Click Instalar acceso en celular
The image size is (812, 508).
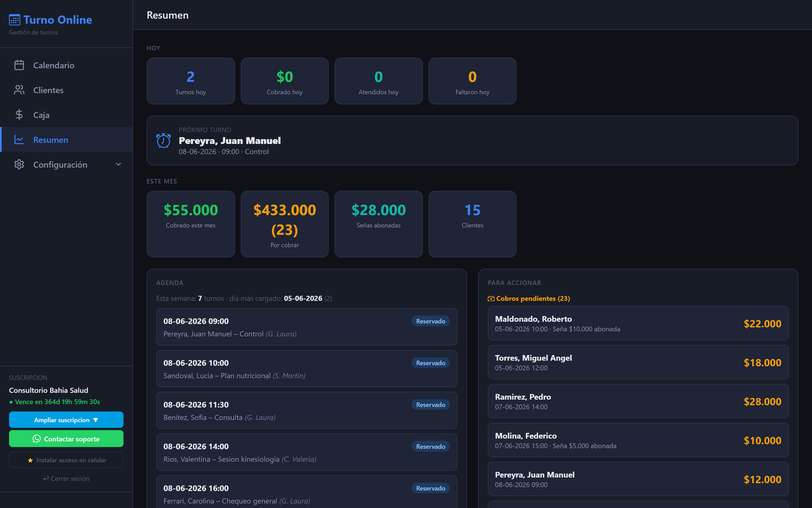click(66, 460)
